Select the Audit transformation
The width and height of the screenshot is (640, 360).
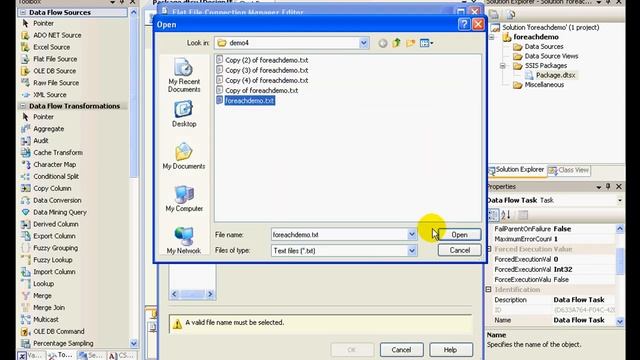40,140
